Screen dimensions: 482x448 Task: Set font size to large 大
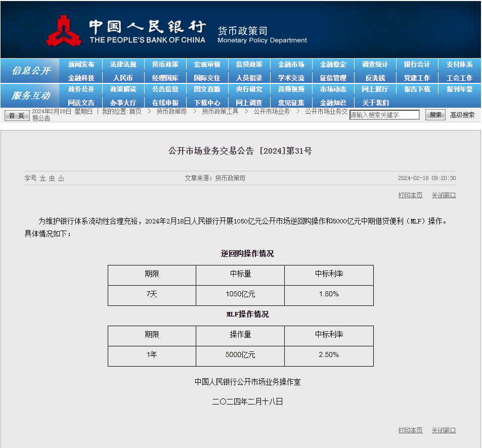click(x=43, y=178)
